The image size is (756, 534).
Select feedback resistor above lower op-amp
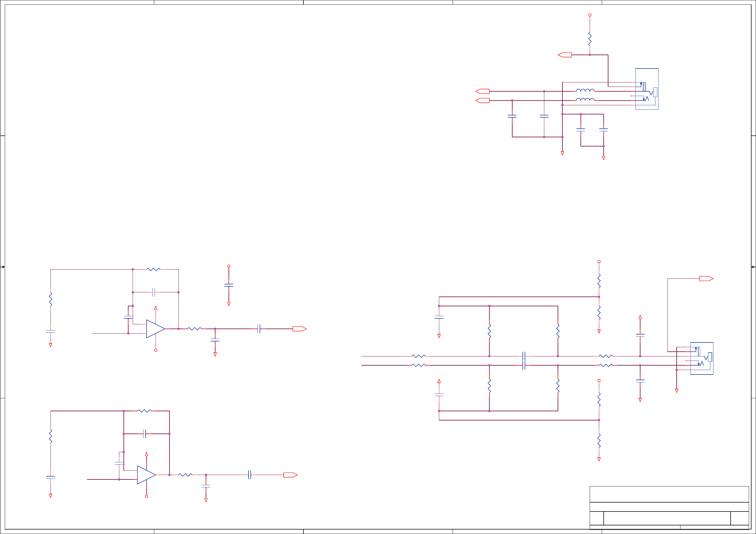pos(144,411)
